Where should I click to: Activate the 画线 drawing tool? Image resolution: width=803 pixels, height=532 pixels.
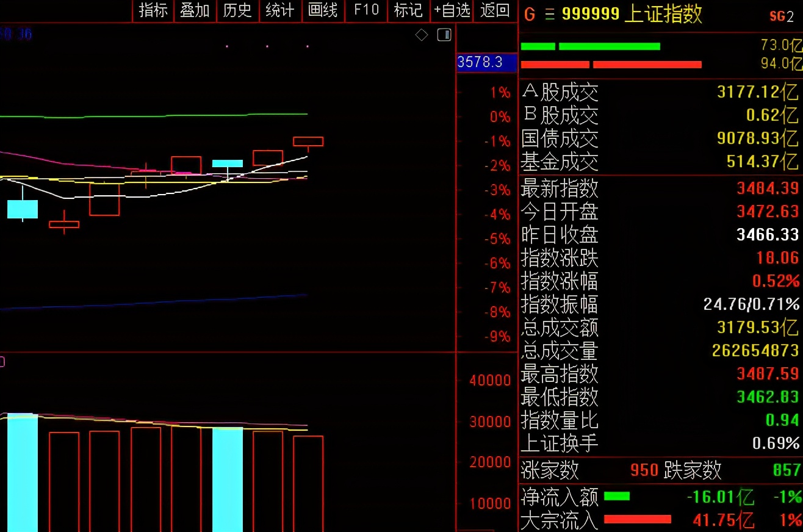tap(323, 10)
